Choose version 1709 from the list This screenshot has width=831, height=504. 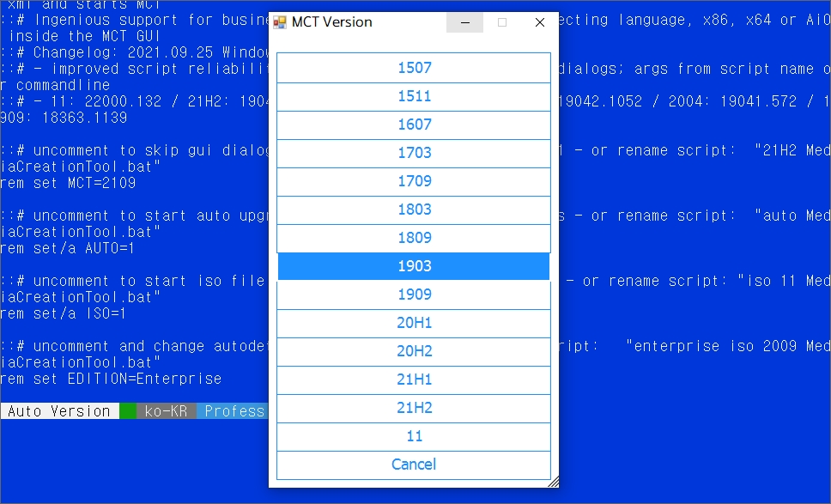(x=414, y=181)
